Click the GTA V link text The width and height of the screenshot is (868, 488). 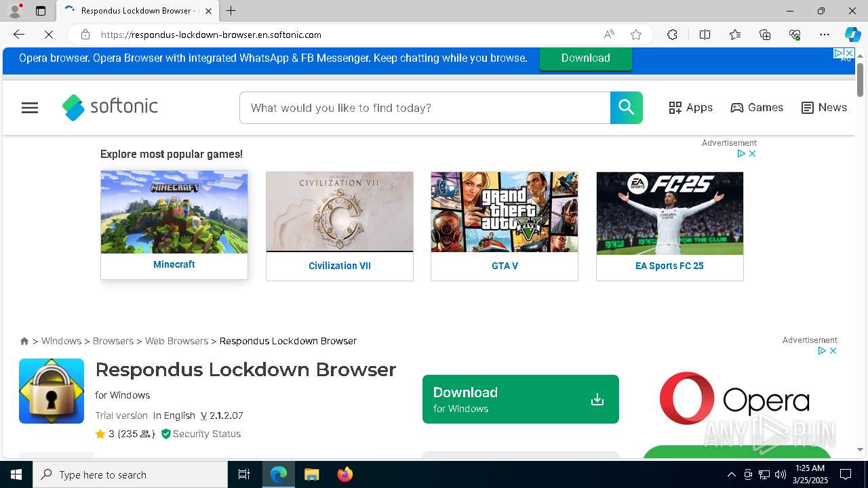point(505,266)
